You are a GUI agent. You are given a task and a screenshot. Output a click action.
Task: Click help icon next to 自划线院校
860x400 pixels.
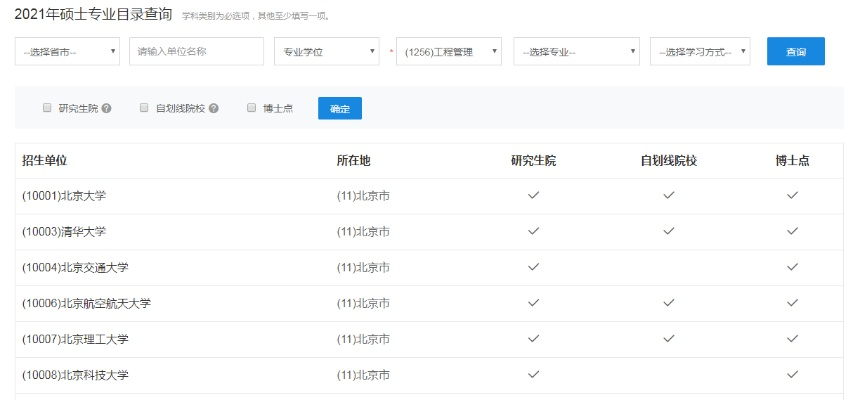tap(213, 108)
